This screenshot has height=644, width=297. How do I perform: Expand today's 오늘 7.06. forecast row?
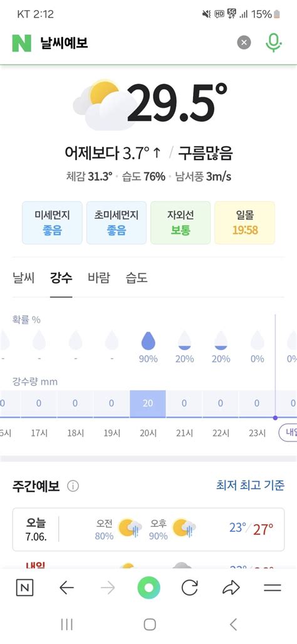[148, 529]
